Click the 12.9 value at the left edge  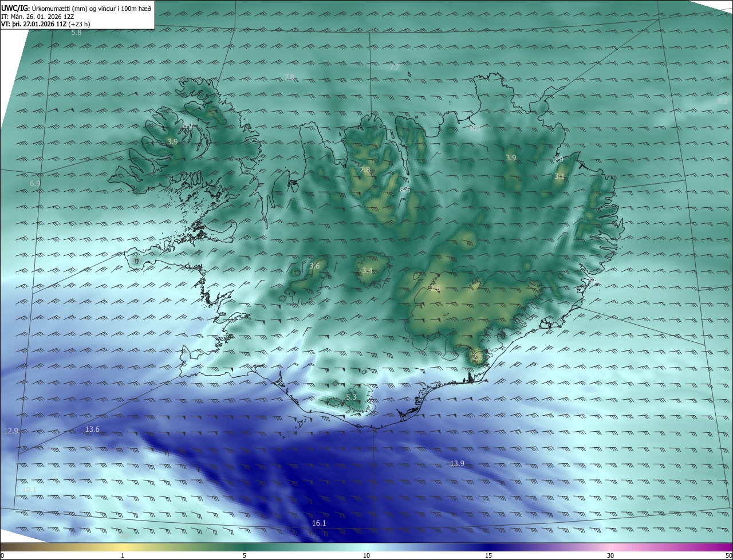coord(11,431)
